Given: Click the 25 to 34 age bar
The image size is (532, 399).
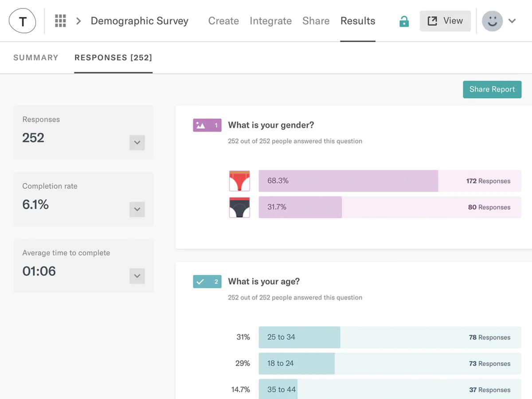Looking at the screenshot, I should [299, 337].
